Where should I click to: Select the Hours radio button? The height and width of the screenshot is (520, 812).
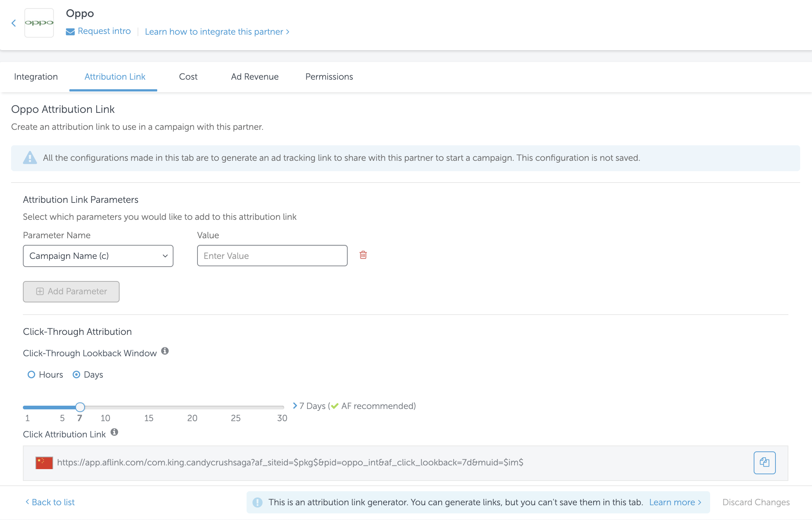click(x=31, y=375)
